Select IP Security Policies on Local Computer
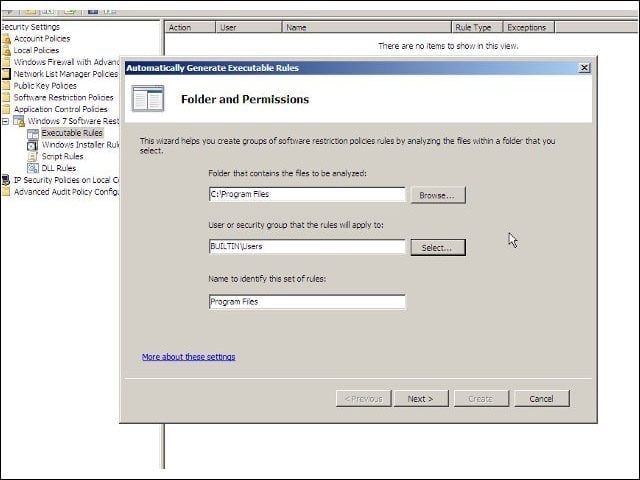 (66, 180)
